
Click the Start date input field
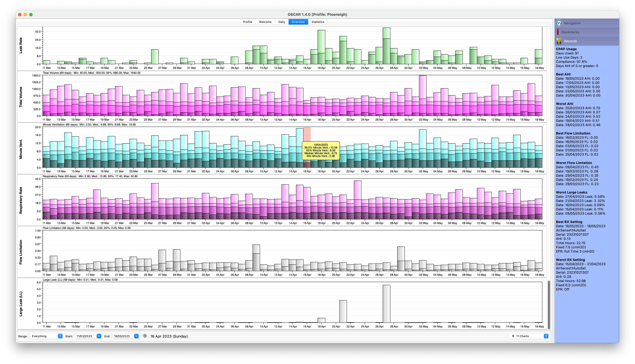tap(85, 336)
